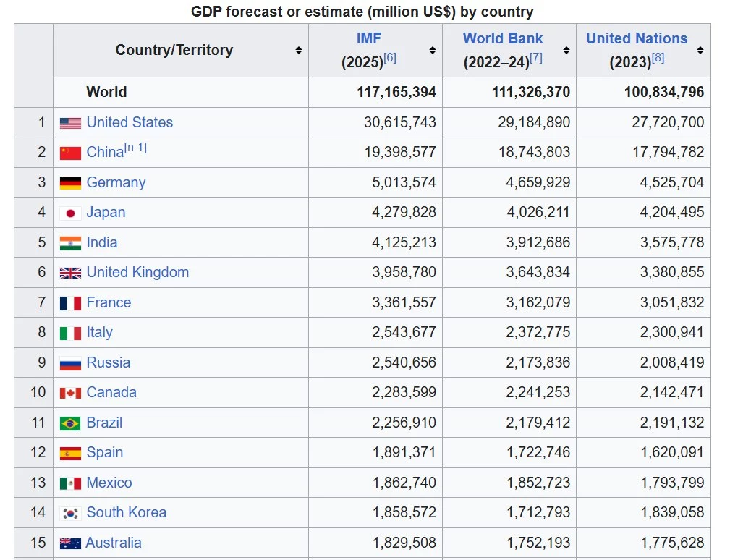Click the France flag icon
The height and width of the screenshot is (560, 730).
(70, 303)
